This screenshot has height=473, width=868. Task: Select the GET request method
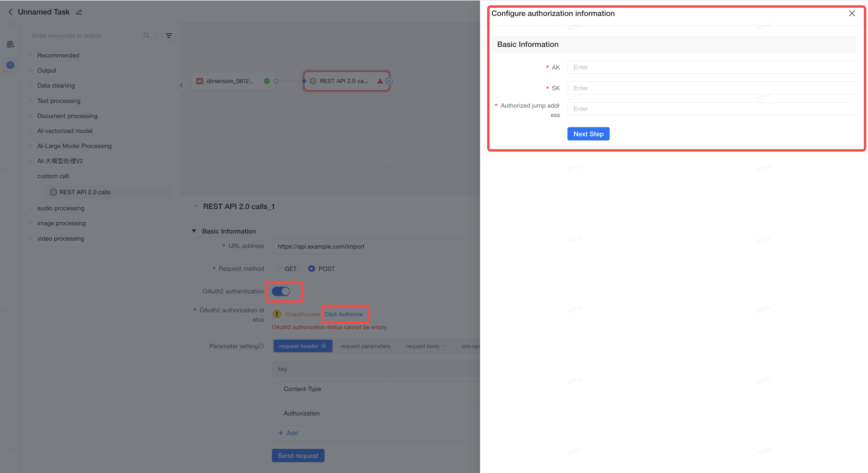[277, 269]
